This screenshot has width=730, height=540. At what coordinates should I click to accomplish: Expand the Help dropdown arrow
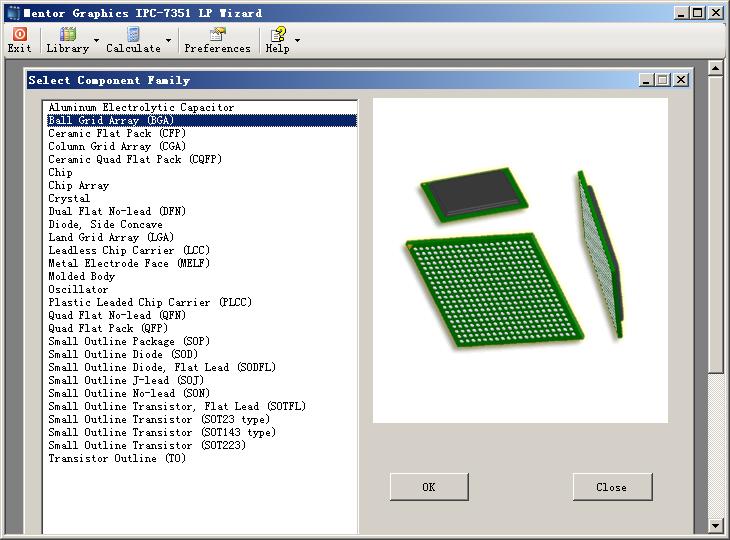click(297, 40)
